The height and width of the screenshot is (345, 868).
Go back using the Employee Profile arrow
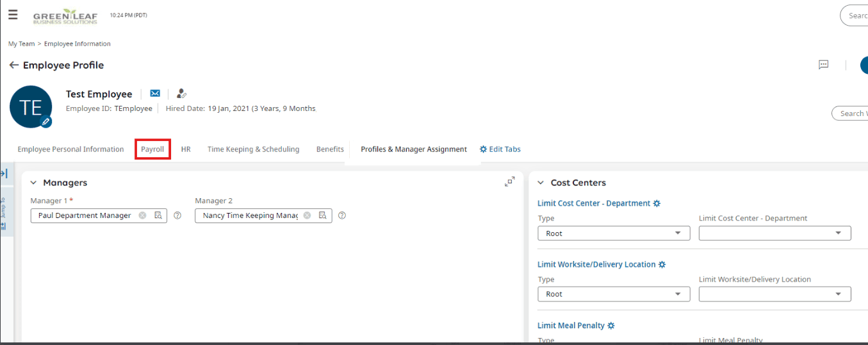(13, 65)
